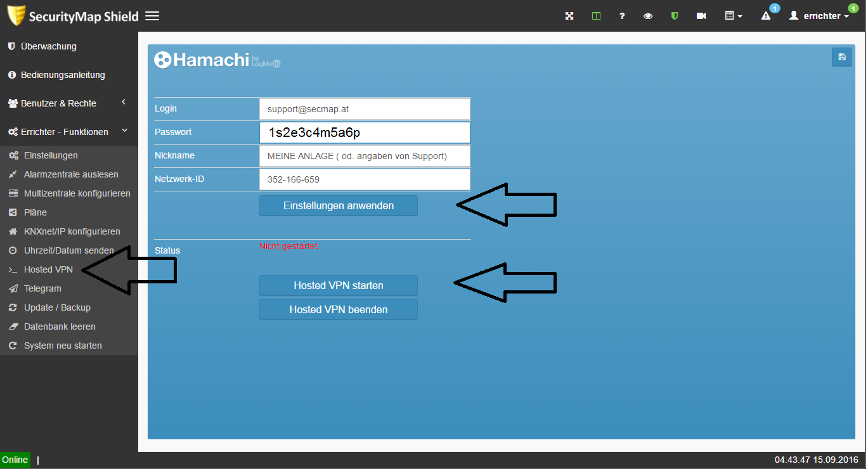Click the SecurityMap Shield logo
The height and width of the screenshot is (471, 868).
click(x=72, y=16)
